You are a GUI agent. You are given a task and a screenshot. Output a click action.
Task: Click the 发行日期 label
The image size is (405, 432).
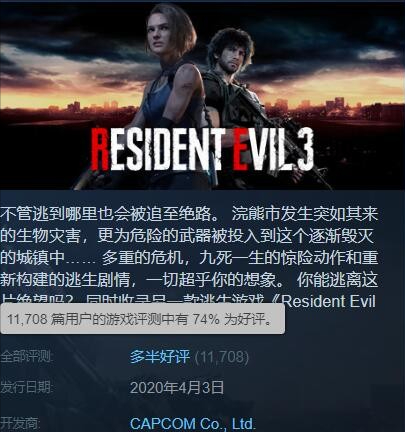point(27,388)
